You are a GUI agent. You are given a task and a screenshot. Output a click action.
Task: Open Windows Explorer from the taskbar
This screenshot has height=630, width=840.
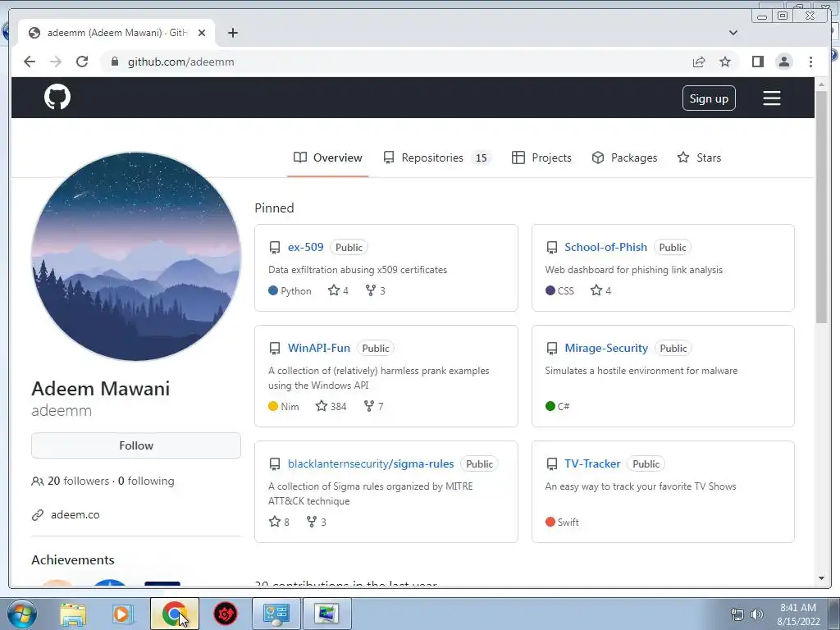click(73, 614)
